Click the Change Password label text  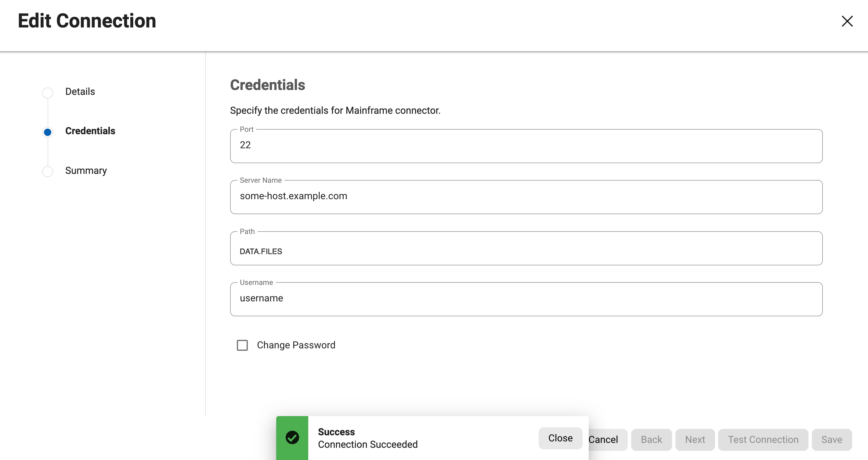[x=296, y=345]
